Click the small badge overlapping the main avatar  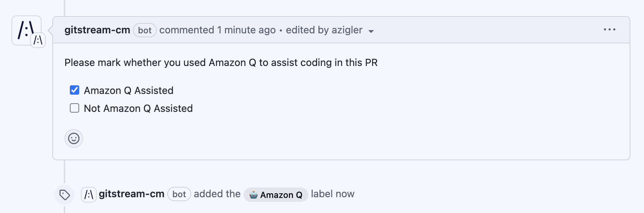click(x=39, y=40)
